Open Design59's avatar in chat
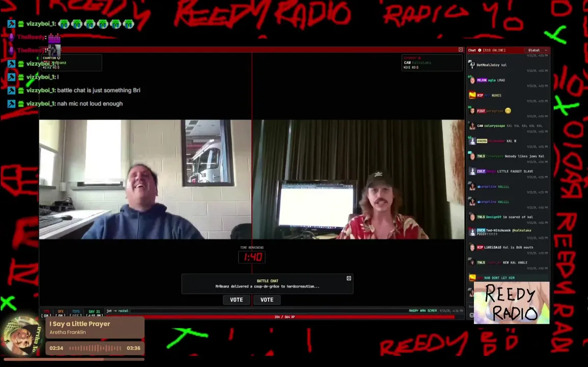Viewport: 588px width, 367px height. (472, 217)
